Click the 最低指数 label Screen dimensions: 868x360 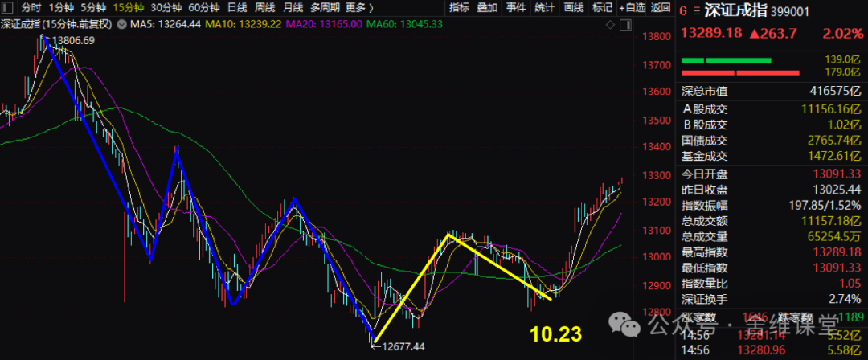pyautogui.click(x=704, y=268)
